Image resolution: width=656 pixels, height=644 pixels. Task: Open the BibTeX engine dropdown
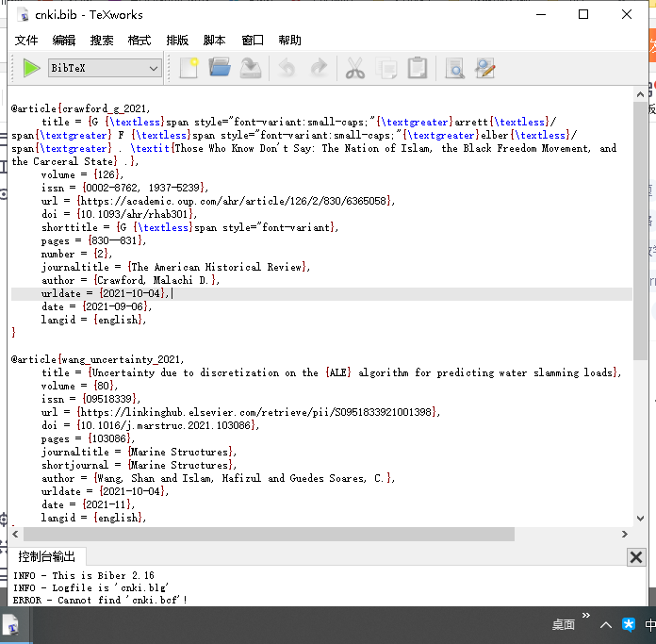pos(105,68)
